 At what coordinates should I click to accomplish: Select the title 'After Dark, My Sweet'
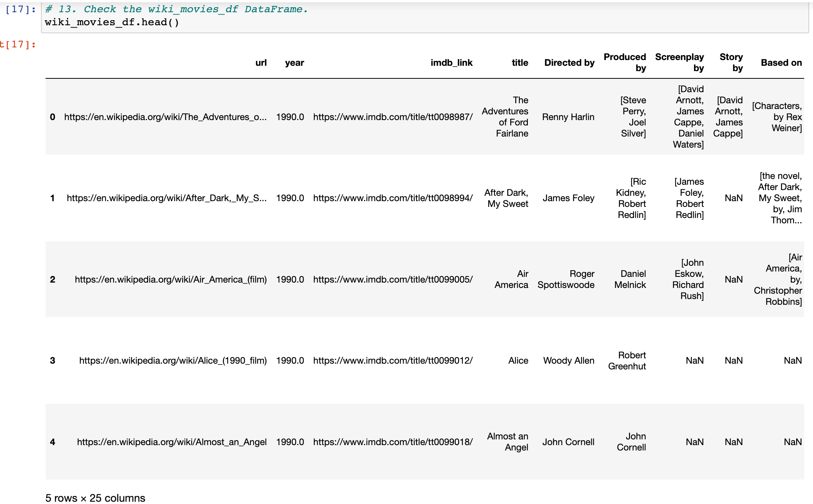(506, 198)
